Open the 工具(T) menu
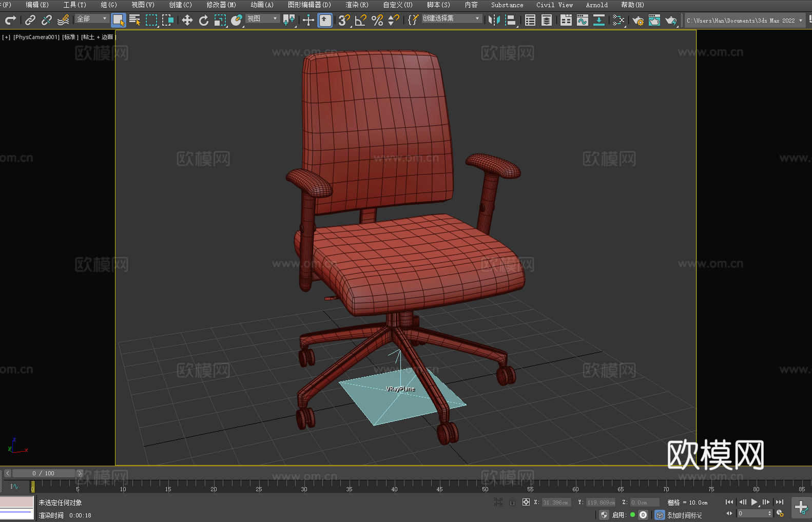Viewport: 812px width, 522px height. [74, 5]
